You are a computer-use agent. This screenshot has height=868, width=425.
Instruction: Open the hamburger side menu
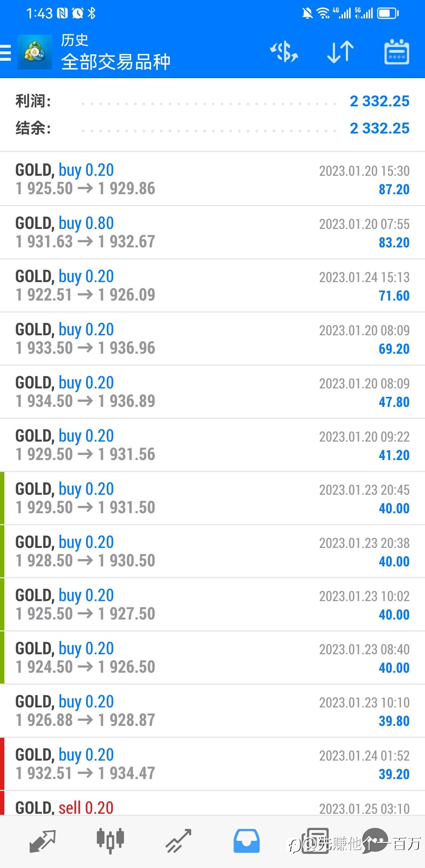[x=6, y=53]
